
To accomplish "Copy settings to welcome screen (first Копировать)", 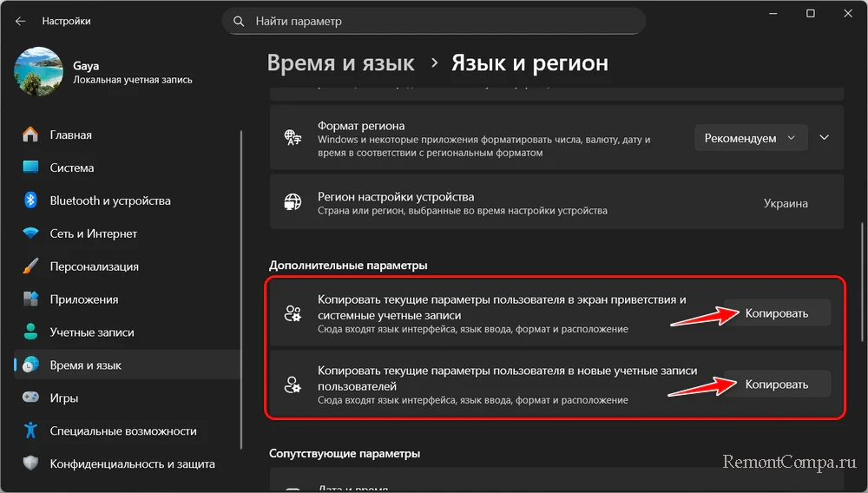I will click(776, 313).
